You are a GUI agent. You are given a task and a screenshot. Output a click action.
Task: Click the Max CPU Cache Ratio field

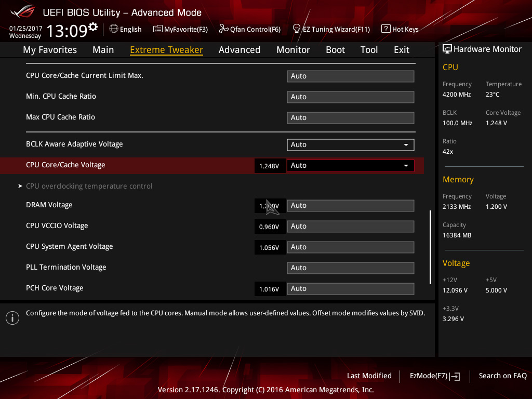(351, 118)
